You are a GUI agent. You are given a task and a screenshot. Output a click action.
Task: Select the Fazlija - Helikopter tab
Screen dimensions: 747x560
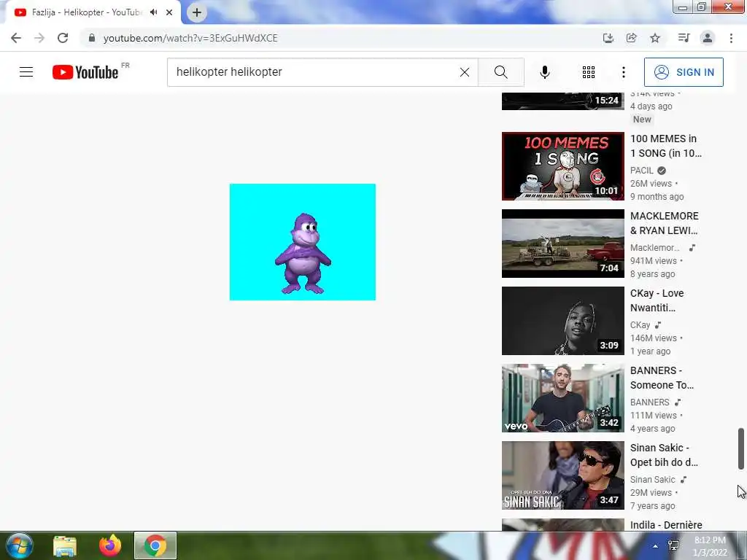88,12
